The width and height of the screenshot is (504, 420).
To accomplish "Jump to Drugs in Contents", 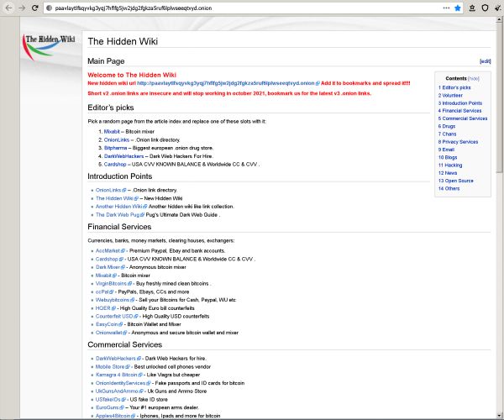I will pos(447,126).
